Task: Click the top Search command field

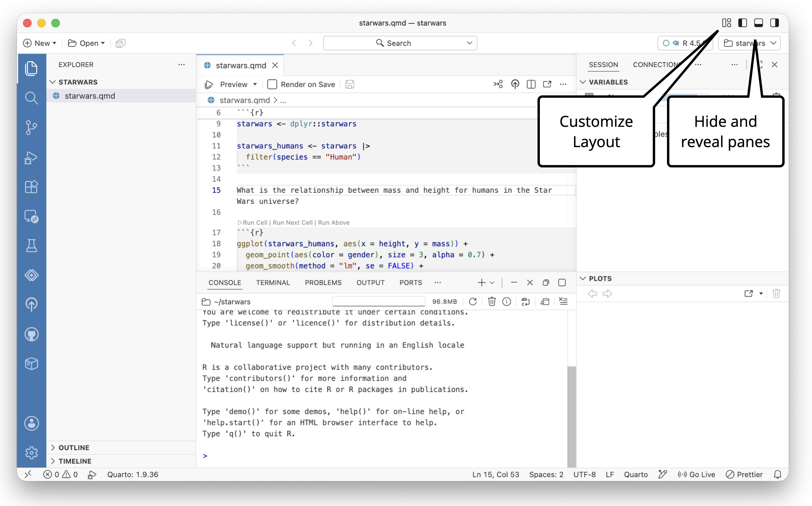Action: click(x=400, y=43)
